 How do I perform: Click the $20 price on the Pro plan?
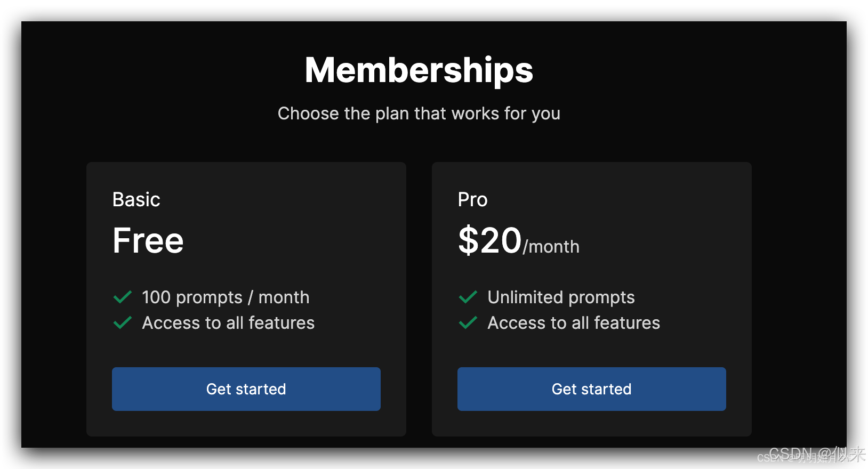(489, 240)
